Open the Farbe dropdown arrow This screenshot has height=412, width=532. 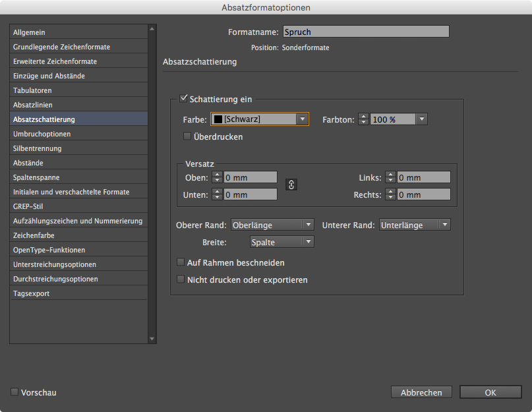click(302, 119)
